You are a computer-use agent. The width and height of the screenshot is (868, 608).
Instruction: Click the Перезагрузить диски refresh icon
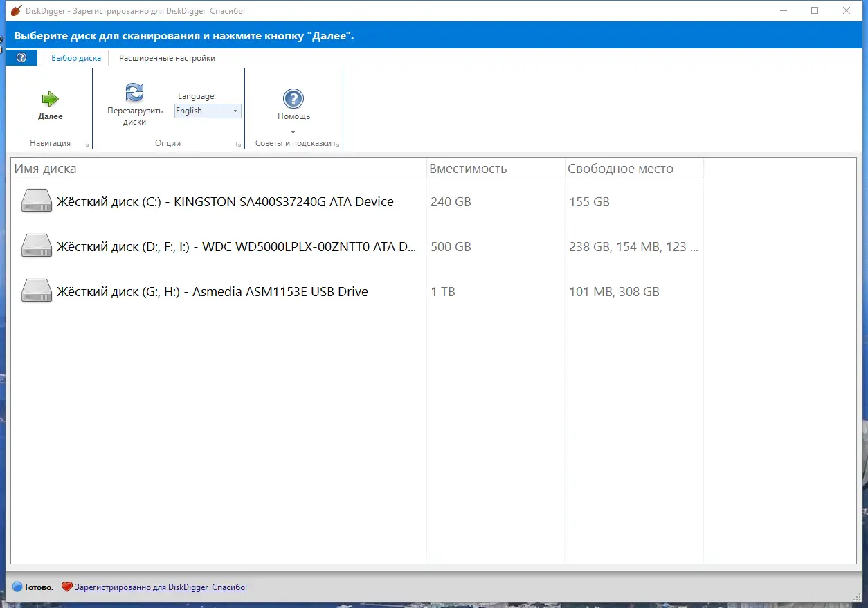click(x=134, y=93)
